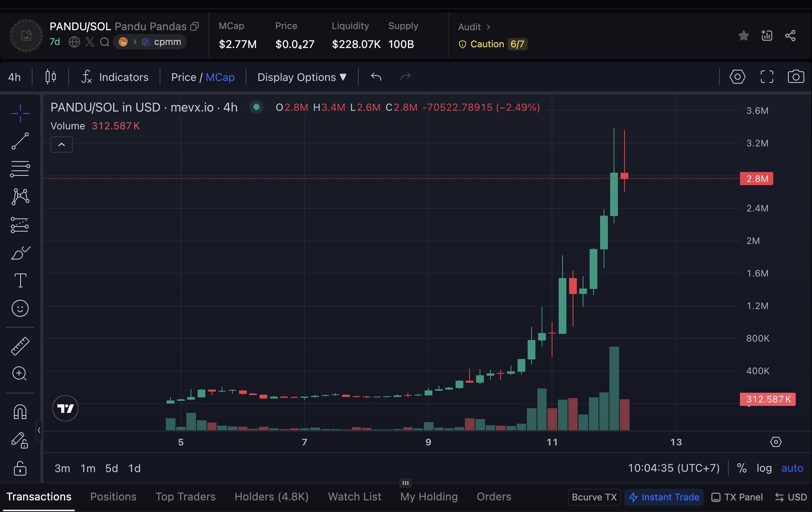Collapse the drawing toolbar side handle
The width and height of the screenshot is (812, 512).
point(39,430)
